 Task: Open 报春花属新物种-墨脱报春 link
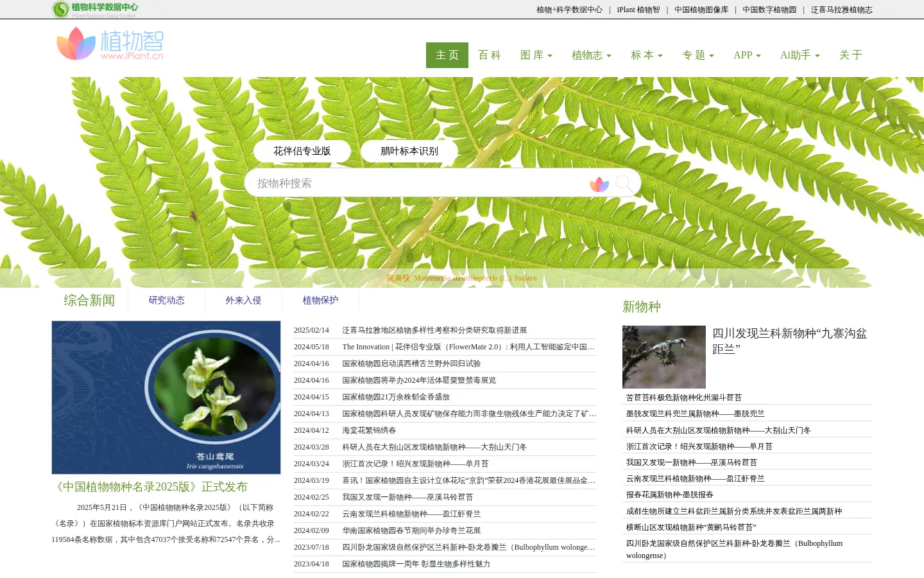pyautogui.click(x=670, y=495)
